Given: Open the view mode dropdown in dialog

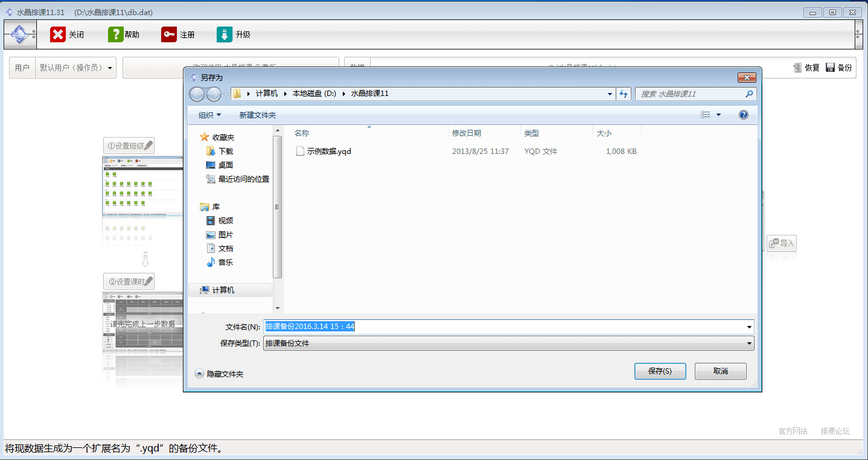Looking at the screenshot, I should pos(718,115).
